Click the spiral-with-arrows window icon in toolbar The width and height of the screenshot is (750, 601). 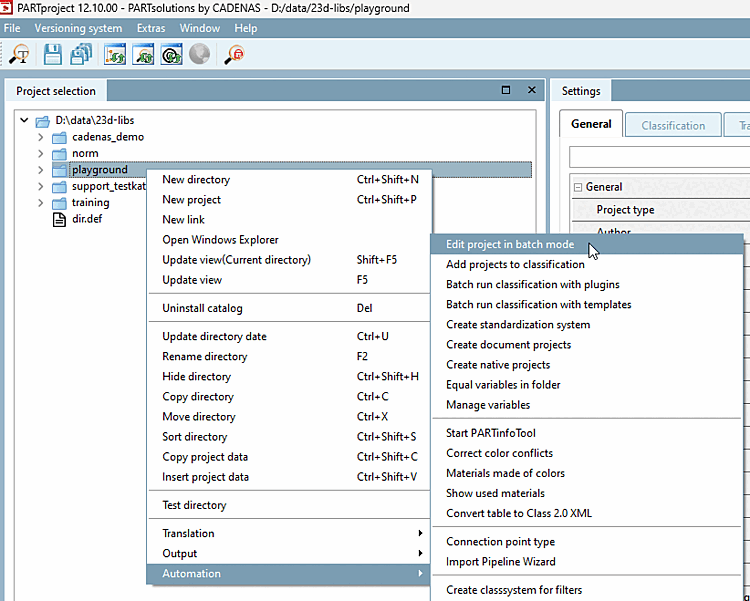171,54
